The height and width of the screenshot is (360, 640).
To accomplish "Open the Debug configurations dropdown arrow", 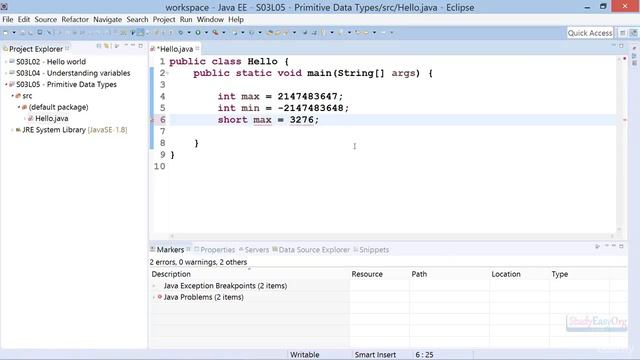I will tap(189, 33).
